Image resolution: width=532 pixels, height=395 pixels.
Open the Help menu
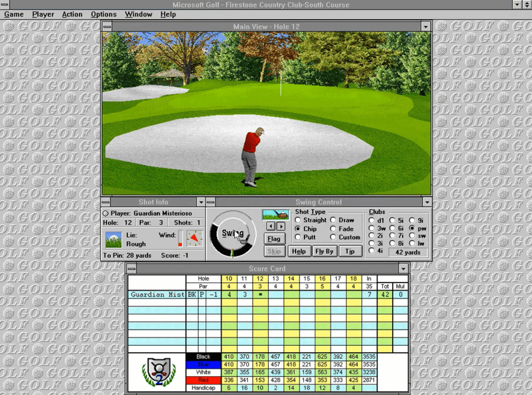click(x=168, y=14)
